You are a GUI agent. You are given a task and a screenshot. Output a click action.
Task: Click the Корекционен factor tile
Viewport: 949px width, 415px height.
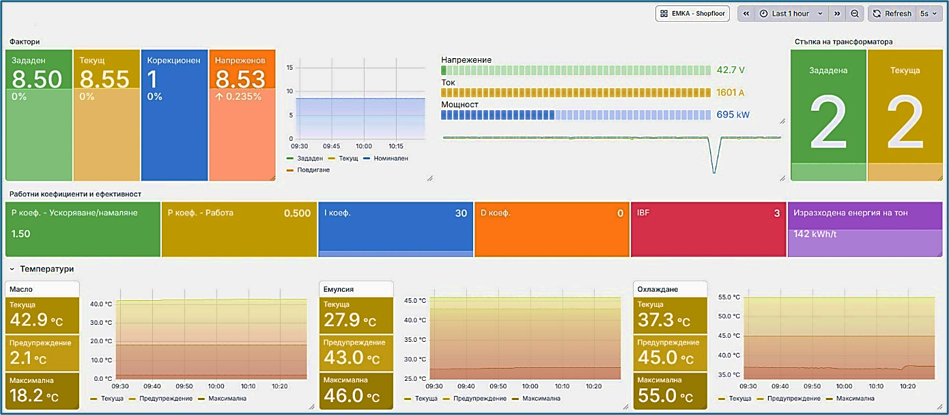coord(174,115)
